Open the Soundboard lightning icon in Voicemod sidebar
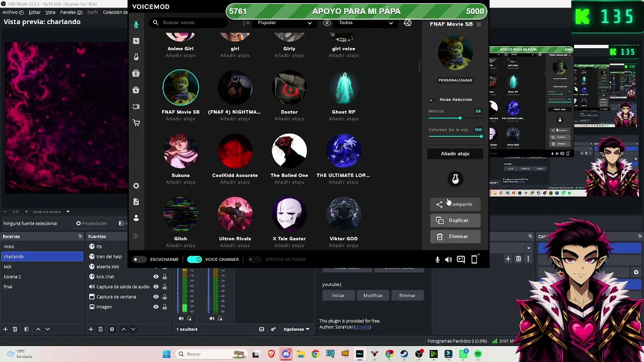The image size is (644, 362). [136, 41]
